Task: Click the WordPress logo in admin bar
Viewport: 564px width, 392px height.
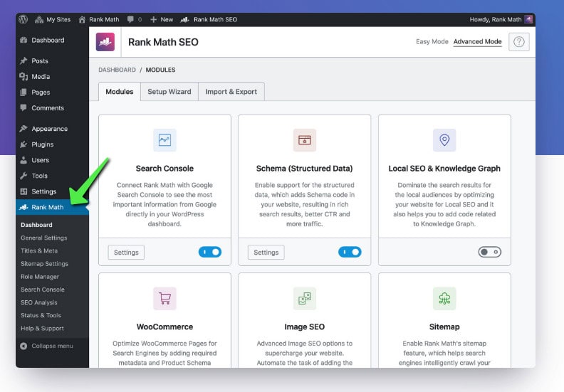Action: click(23, 19)
